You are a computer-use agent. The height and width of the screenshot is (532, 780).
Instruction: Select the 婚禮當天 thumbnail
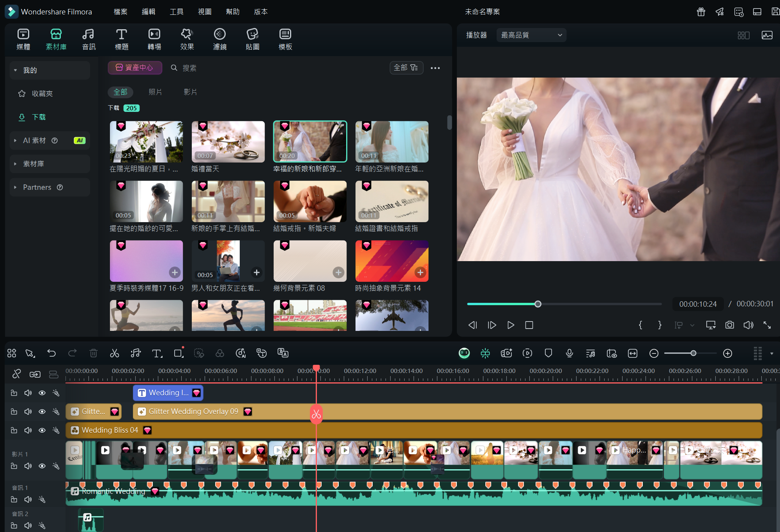[228, 141]
